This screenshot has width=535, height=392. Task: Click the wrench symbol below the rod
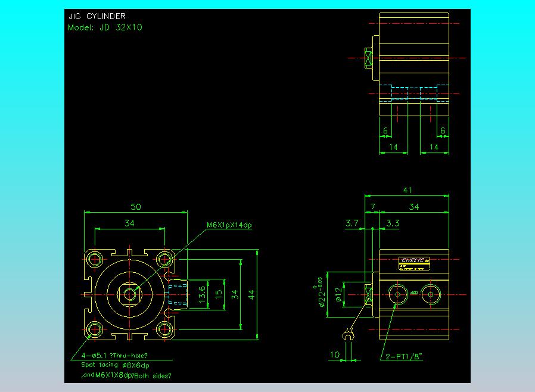point(348,334)
